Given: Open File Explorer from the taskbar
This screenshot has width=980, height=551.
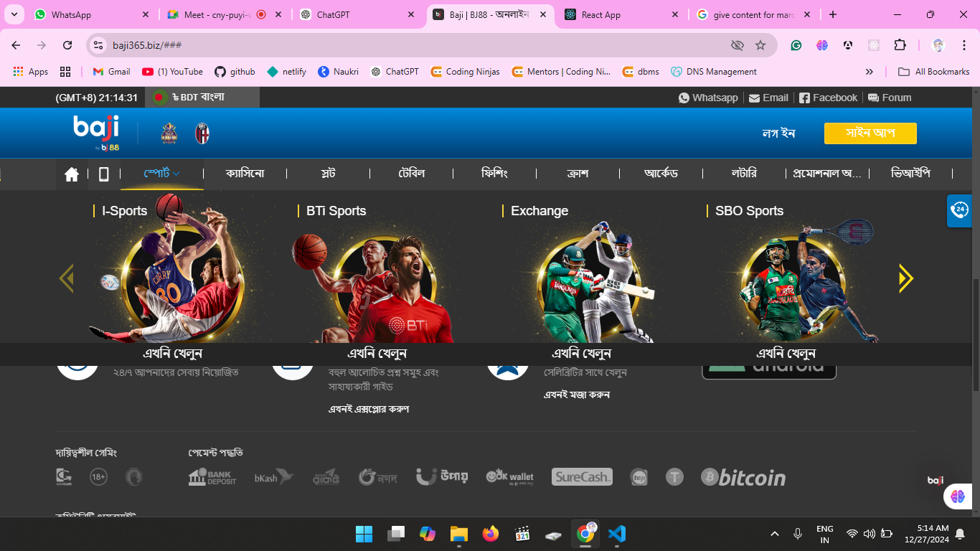Looking at the screenshot, I should click(x=458, y=534).
